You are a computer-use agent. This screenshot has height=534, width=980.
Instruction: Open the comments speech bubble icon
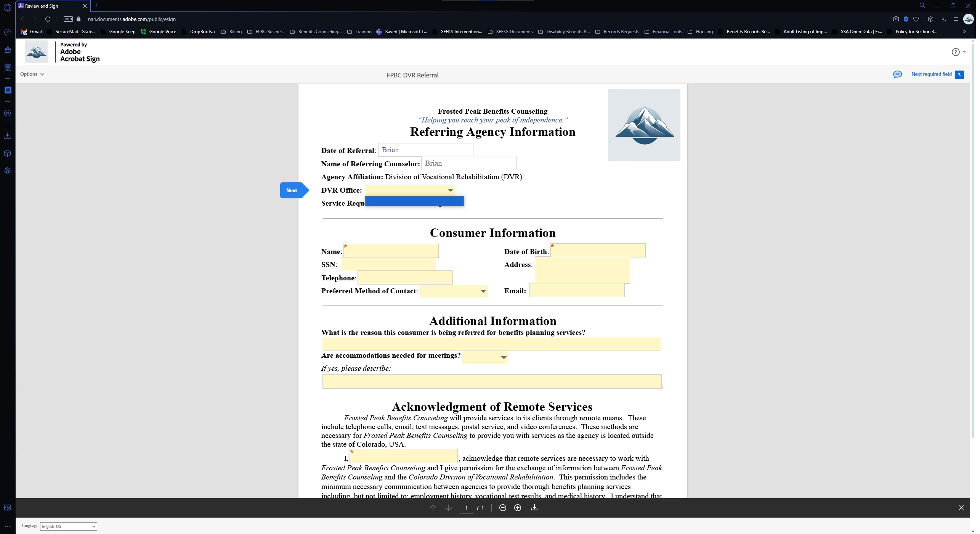(897, 74)
